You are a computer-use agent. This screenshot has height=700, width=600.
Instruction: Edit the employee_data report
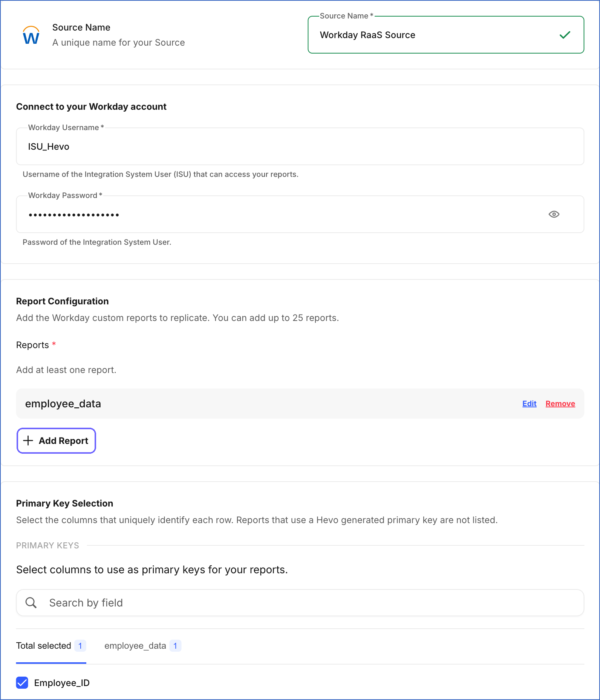529,404
